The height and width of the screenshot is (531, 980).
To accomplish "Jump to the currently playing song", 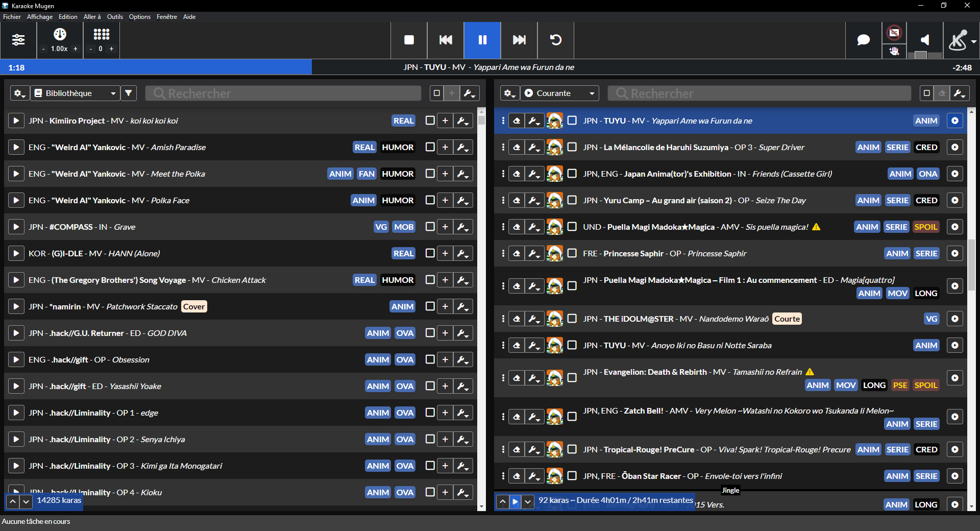I will click(x=515, y=501).
